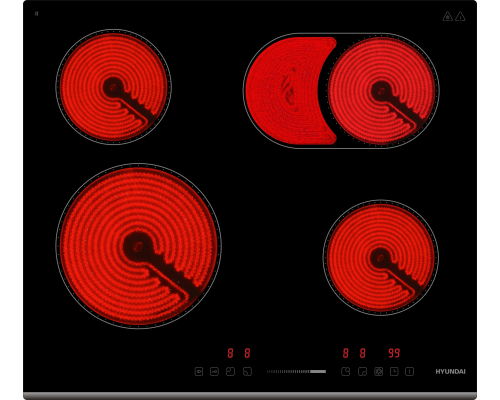Image resolution: width=500 pixels, height=400 pixels.
Task: Select the top-left zone selector key
Action: pyautogui.click(x=230, y=371)
